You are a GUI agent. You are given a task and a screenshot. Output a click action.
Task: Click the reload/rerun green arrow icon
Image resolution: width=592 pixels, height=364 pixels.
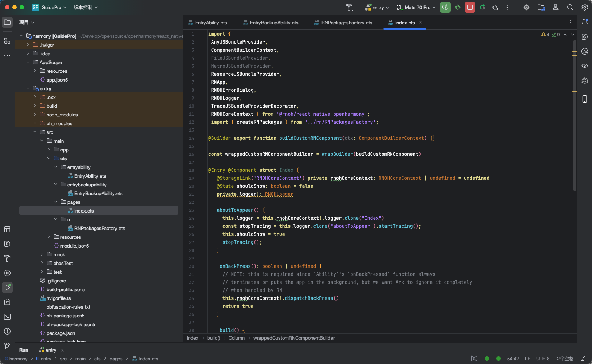click(x=482, y=7)
